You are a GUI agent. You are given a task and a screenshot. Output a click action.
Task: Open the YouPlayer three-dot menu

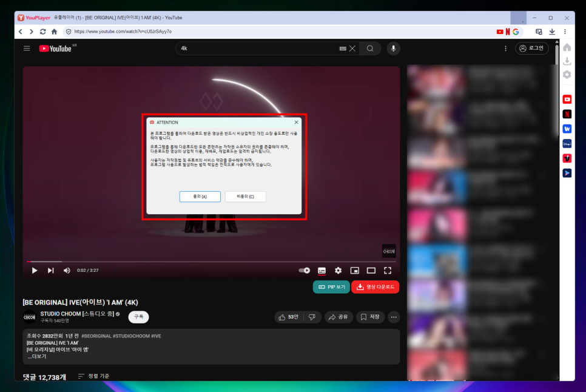(x=565, y=32)
